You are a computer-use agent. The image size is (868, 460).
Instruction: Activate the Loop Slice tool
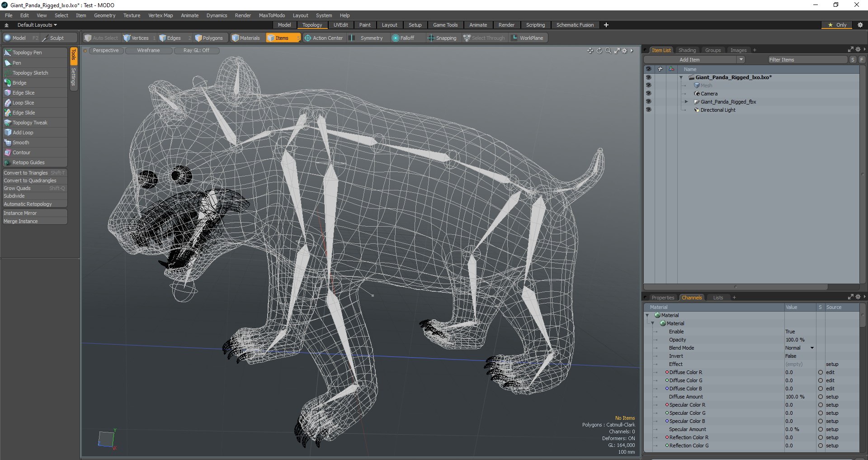35,103
